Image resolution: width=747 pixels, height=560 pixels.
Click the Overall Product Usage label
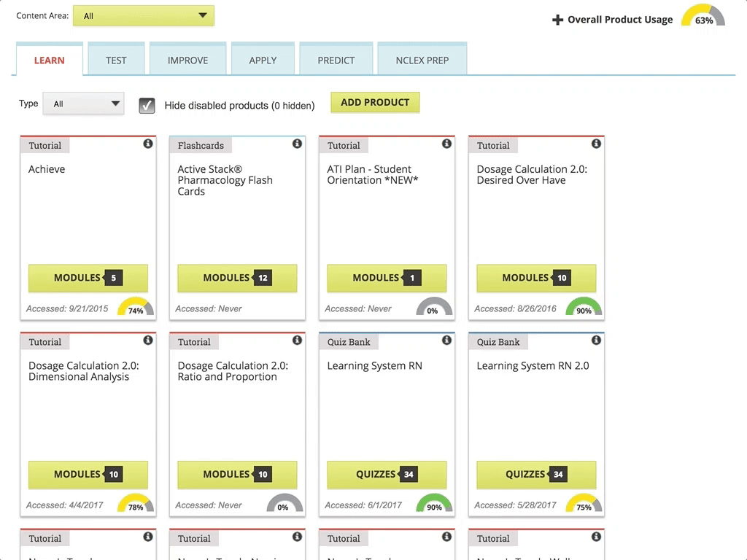click(x=620, y=20)
